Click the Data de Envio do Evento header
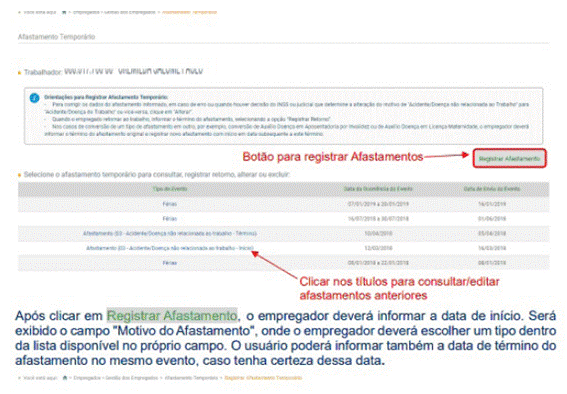 [492, 189]
